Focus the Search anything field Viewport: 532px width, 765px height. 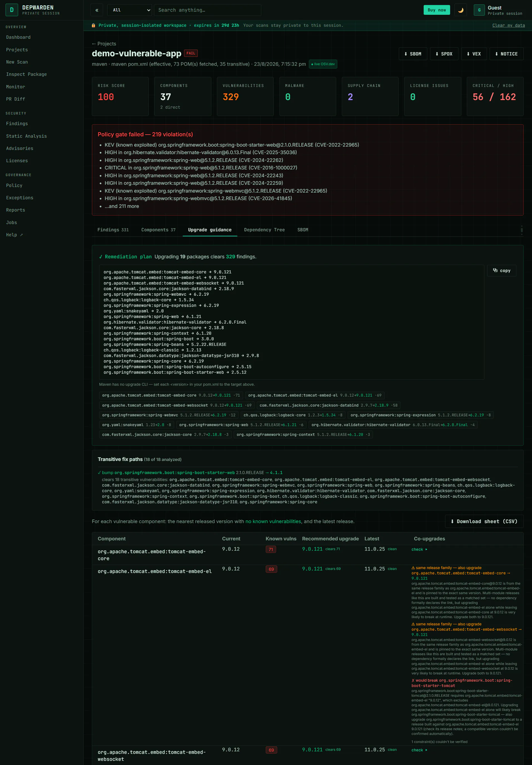point(208,10)
